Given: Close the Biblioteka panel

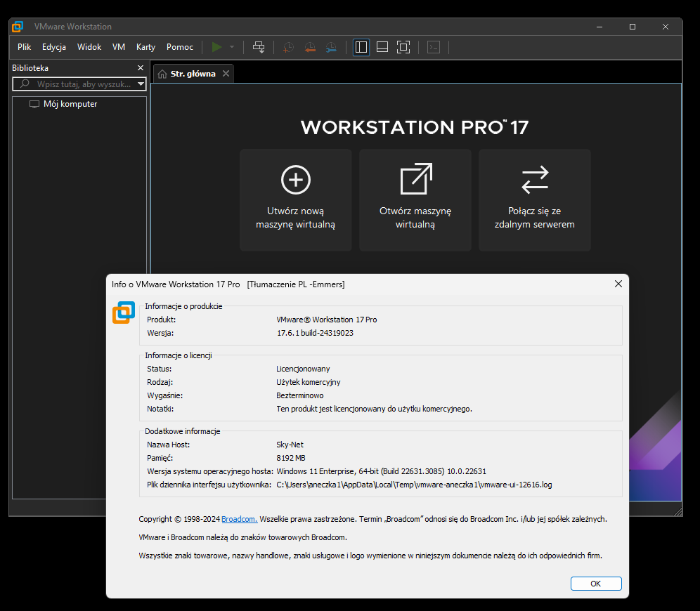Looking at the screenshot, I should pyautogui.click(x=141, y=68).
